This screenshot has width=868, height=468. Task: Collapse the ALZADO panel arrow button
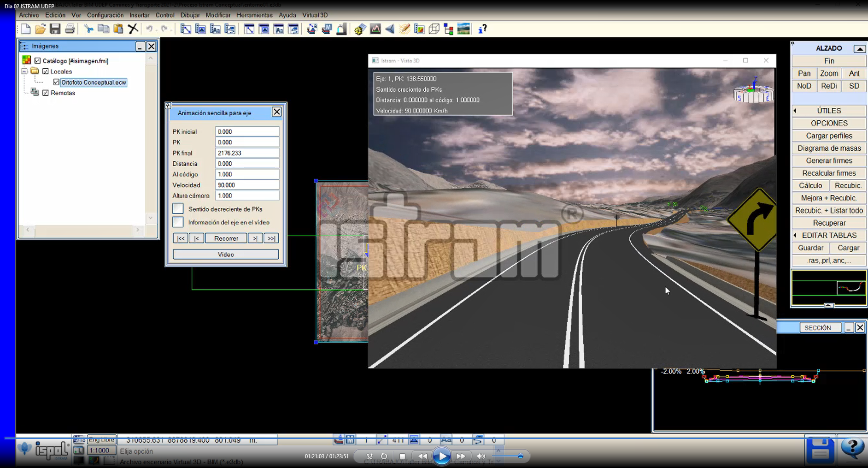[x=859, y=48]
